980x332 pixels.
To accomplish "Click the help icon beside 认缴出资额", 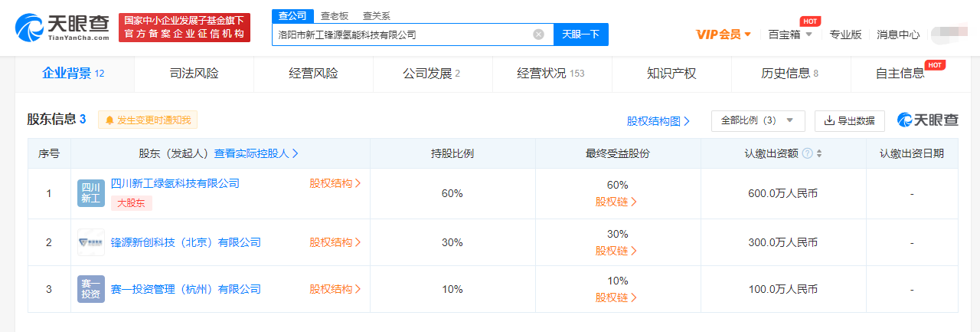I will pyautogui.click(x=807, y=153).
